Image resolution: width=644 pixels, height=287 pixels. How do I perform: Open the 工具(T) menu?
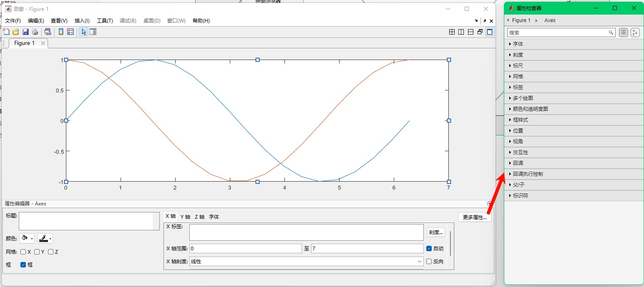(x=105, y=21)
